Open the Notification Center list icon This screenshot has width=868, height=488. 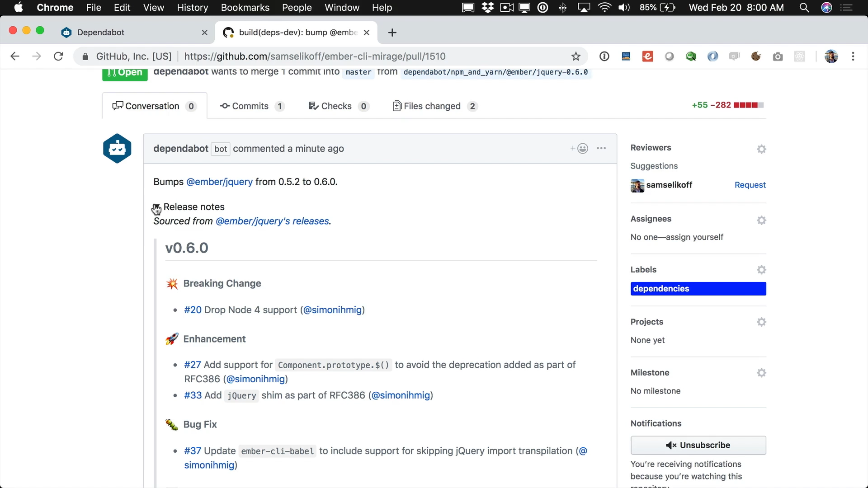846,8
